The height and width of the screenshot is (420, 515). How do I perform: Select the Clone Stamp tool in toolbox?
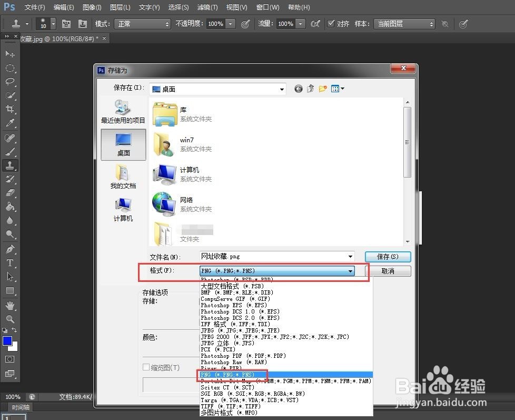click(10, 165)
